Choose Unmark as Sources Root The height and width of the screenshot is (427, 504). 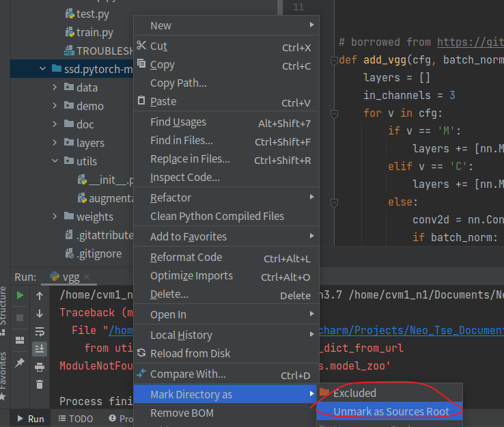[389, 411]
